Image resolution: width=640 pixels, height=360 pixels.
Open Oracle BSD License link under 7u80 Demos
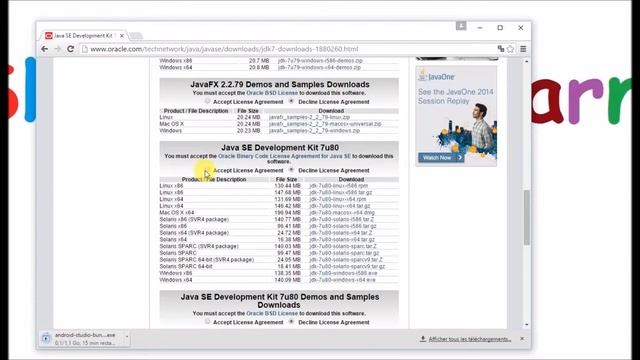coord(272,313)
